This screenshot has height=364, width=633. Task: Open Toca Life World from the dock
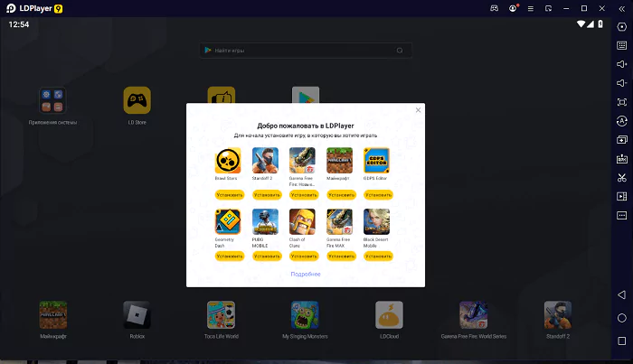(222, 315)
